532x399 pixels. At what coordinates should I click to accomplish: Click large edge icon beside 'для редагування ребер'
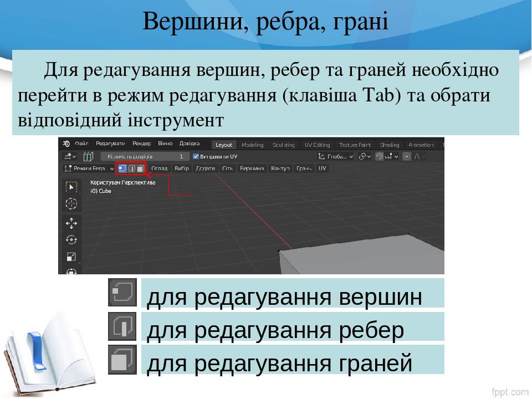[x=122, y=326]
